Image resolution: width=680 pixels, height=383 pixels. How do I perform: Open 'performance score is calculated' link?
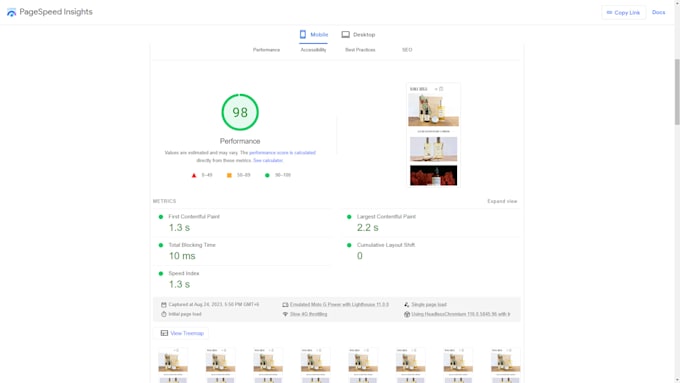click(x=282, y=153)
